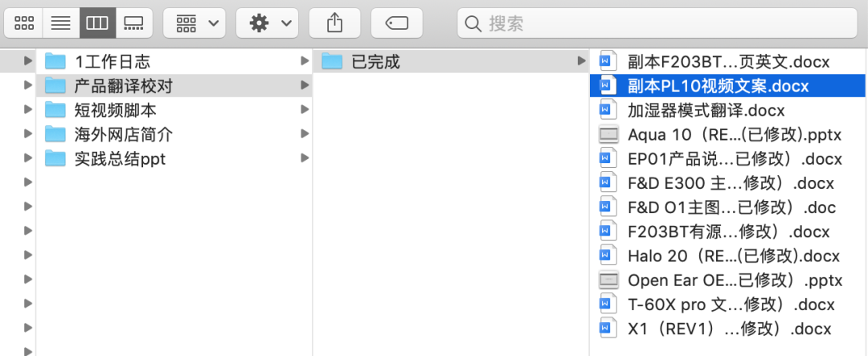Select column view mode
868x356 pixels.
tap(97, 23)
